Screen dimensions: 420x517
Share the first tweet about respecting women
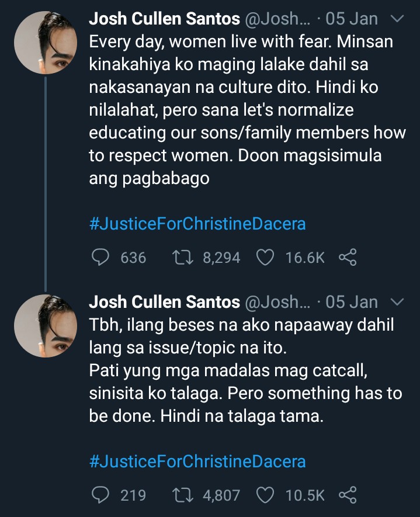point(348,257)
